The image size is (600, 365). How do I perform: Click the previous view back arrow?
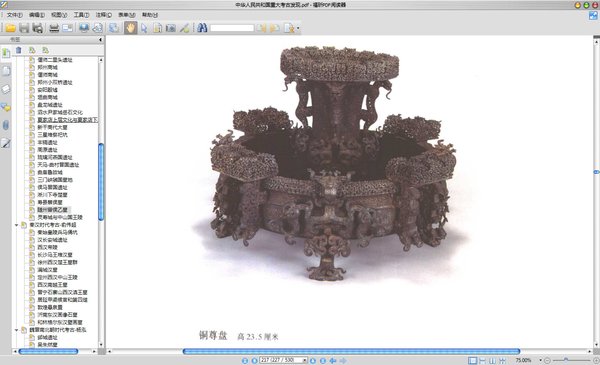point(333,360)
